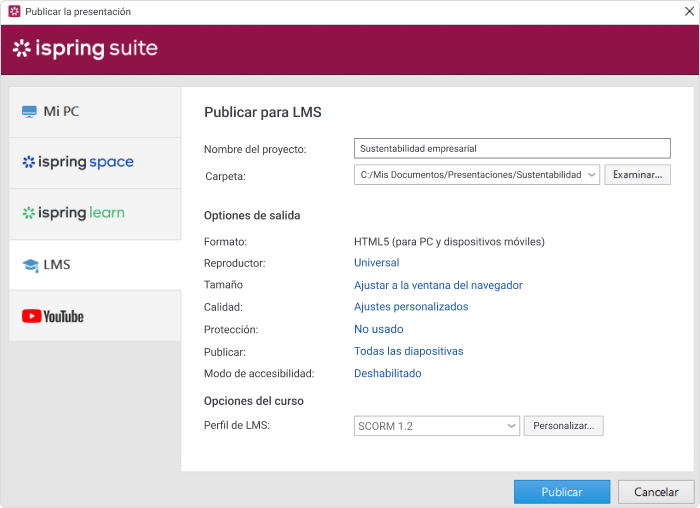The height and width of the screenshot is (508, 700).
Task: Click the HTML5 format value text
Action: tap(449, 242)
